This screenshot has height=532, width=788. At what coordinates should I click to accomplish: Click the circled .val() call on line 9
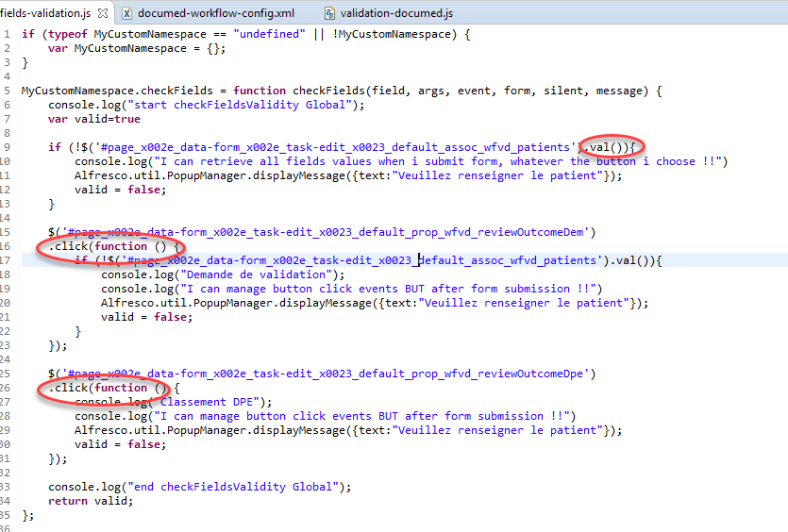pyautogui.click(x=612, y=147)
